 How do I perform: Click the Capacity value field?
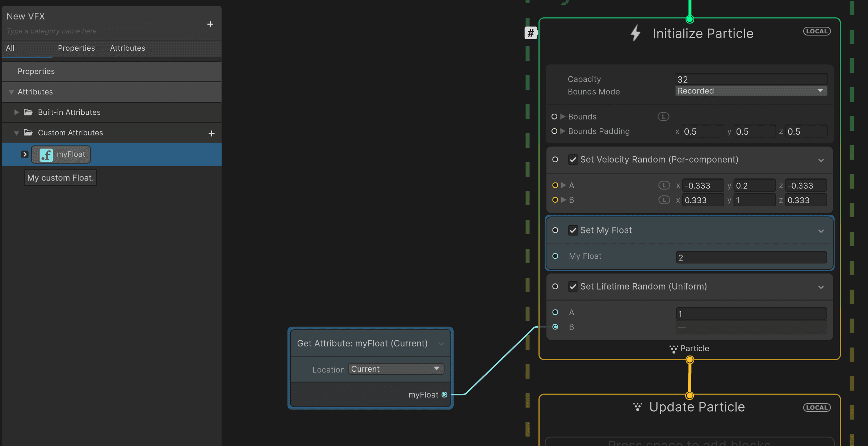(x=751, y=79)
